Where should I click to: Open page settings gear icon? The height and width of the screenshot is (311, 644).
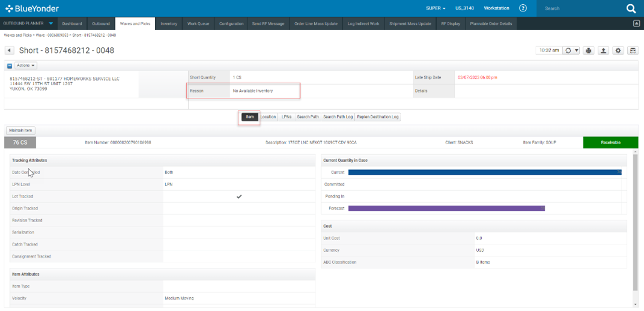[618, 50]
